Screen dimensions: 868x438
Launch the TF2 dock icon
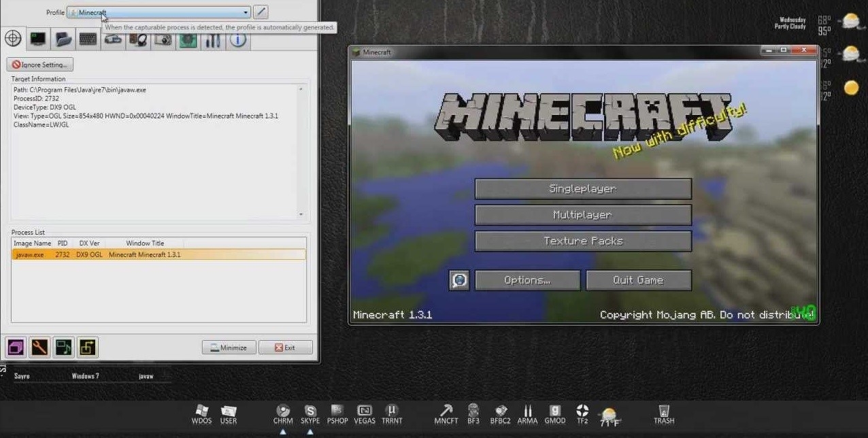[x=582, y=414]
